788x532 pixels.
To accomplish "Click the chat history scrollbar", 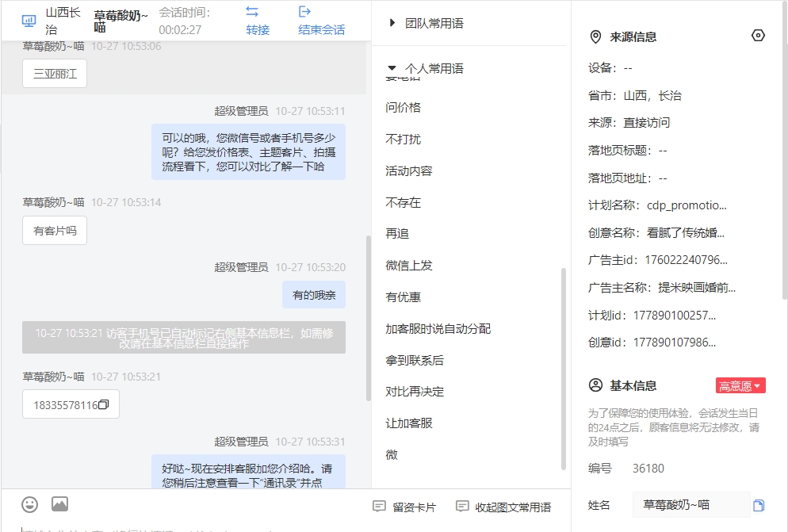I will tap(369, 318).
